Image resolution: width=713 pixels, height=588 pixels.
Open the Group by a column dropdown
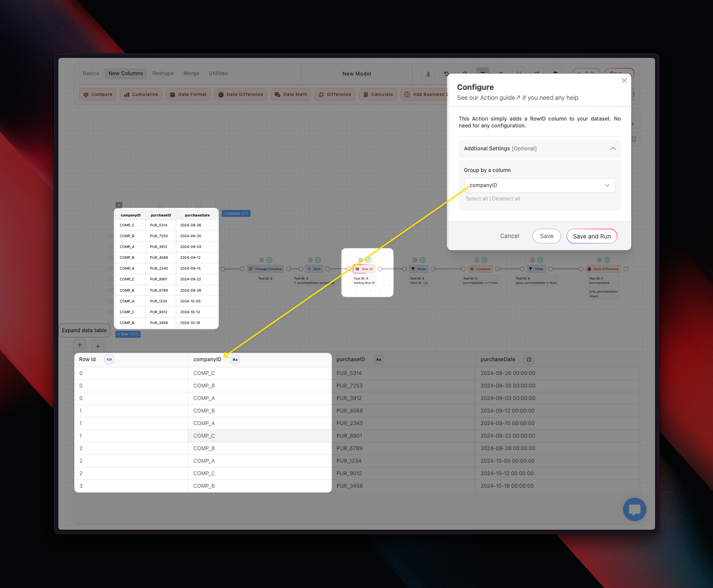click(x=540, y=185)
